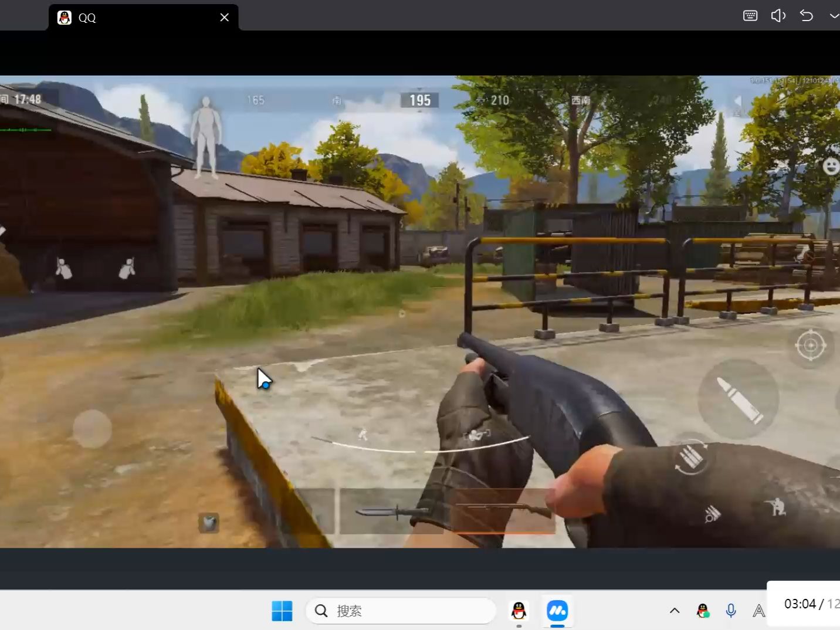The height and width of the screenshot is (630, 840).
Task: Tap the reload ammo button
Action: 691,458
